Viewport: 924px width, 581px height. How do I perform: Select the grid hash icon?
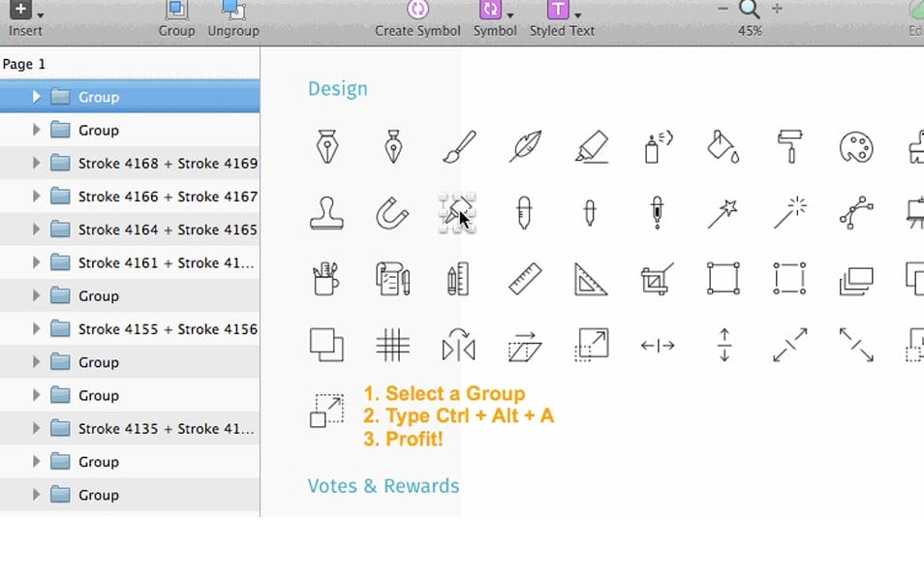pyautogui.click(x=392, y=345)
